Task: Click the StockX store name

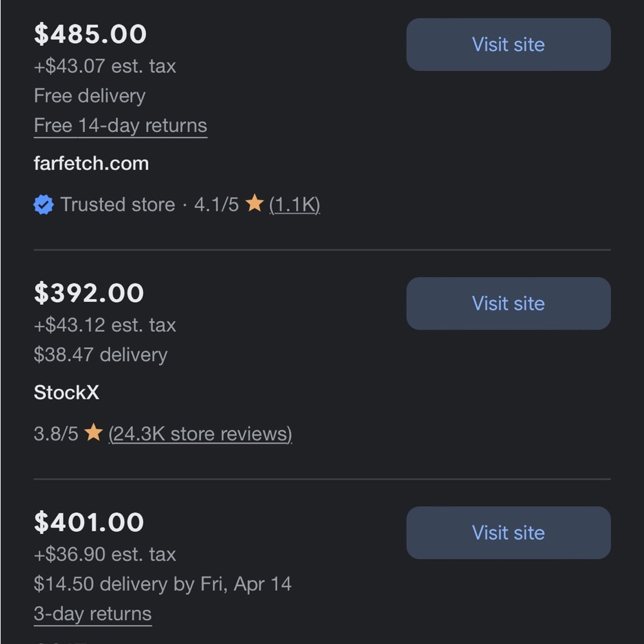Action: click(x=66, y=392)
